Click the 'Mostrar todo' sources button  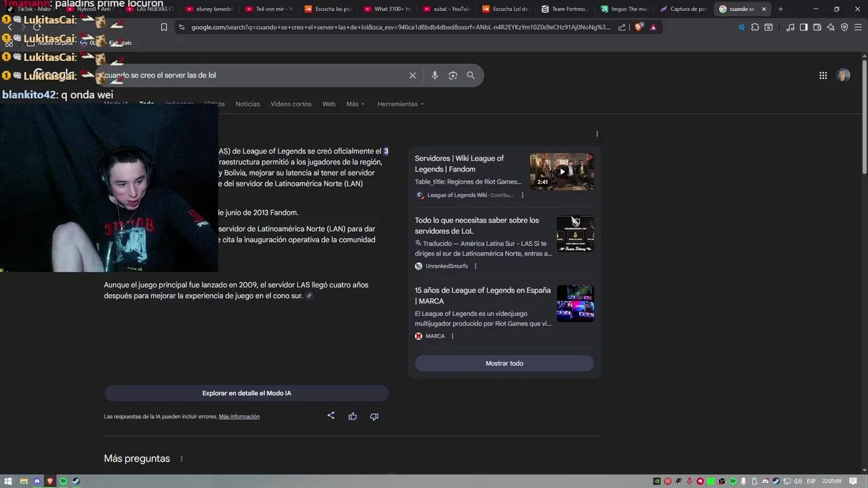pyautogui.click(x=504, y=363)
